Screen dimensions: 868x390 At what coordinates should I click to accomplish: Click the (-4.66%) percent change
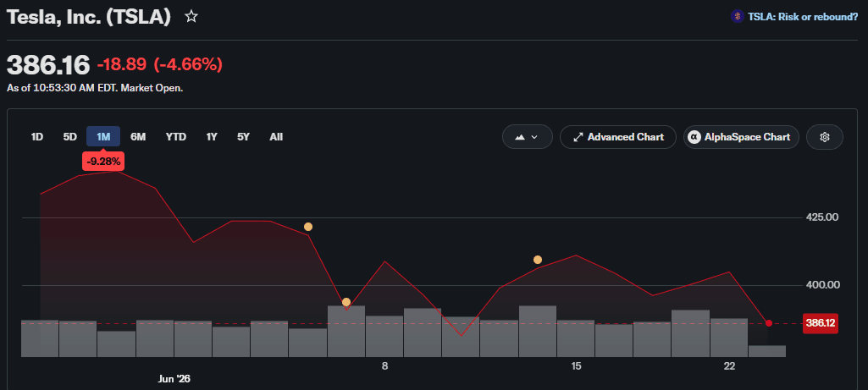[188, 65]
